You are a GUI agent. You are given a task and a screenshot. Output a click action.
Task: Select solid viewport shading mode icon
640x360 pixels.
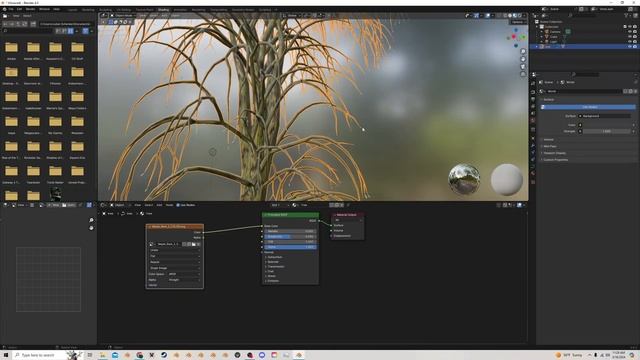click(x=509, y=16)
